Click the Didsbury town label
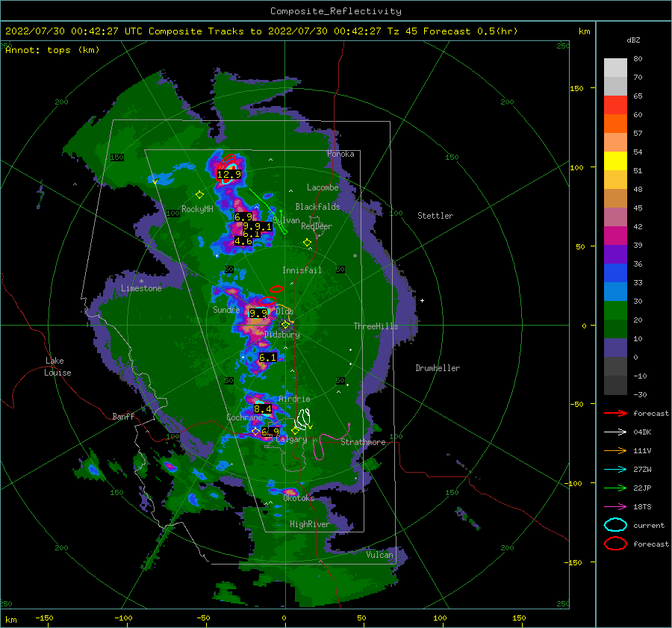 click(x=282, y=335)
